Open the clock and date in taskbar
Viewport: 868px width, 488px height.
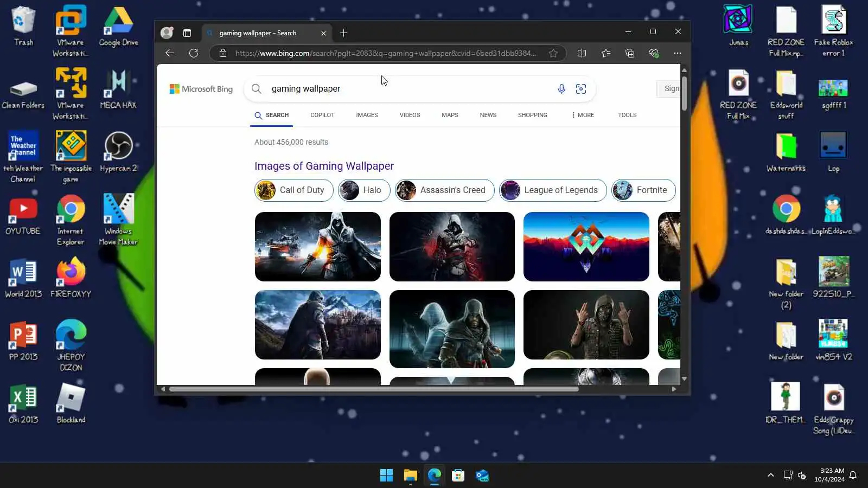coord(829,476)
